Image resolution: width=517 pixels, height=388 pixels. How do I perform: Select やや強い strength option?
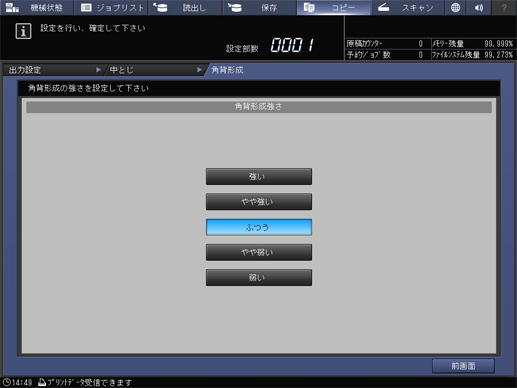point(259,202)
